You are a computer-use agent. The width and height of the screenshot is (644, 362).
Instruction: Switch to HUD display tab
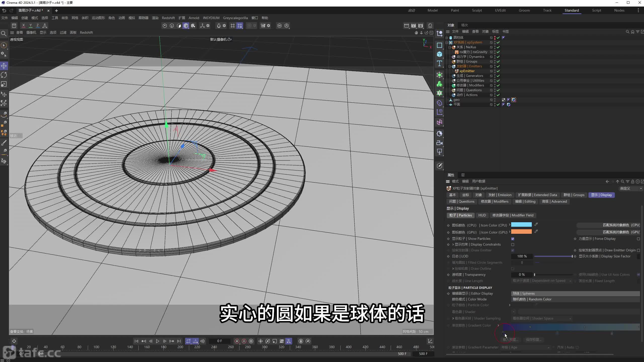482,215
